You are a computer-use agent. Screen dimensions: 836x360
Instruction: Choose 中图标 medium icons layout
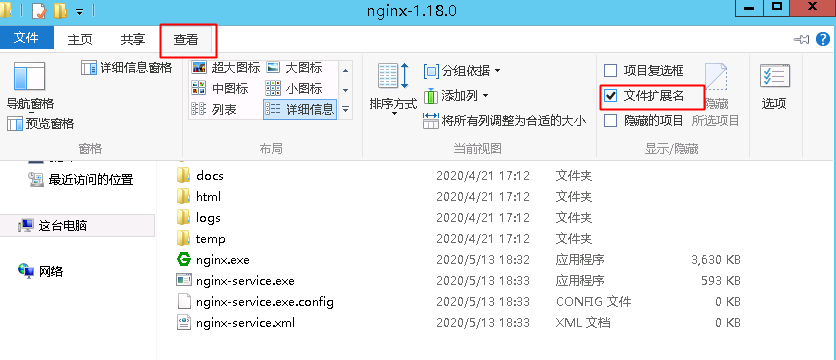[x=220, y=88]
